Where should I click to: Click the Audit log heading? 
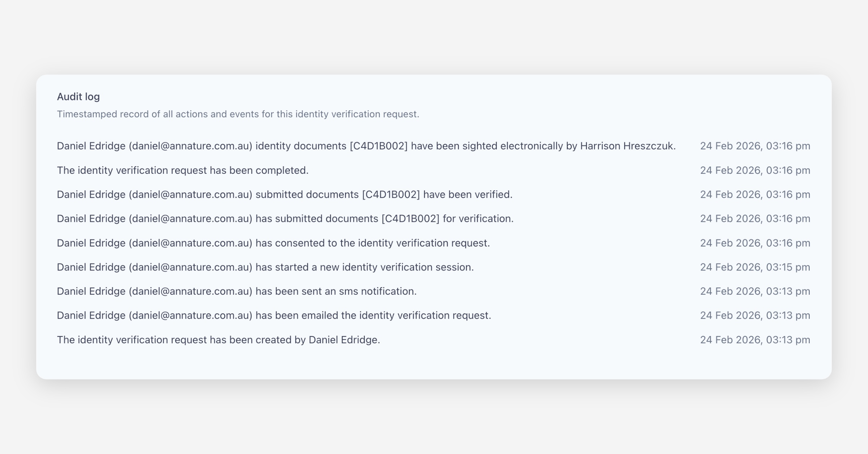click(78, 97)
